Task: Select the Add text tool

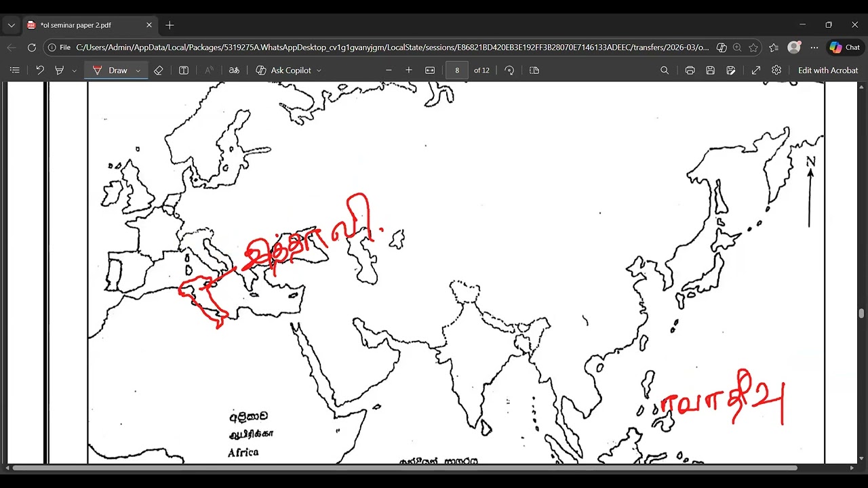Action: 183,70
